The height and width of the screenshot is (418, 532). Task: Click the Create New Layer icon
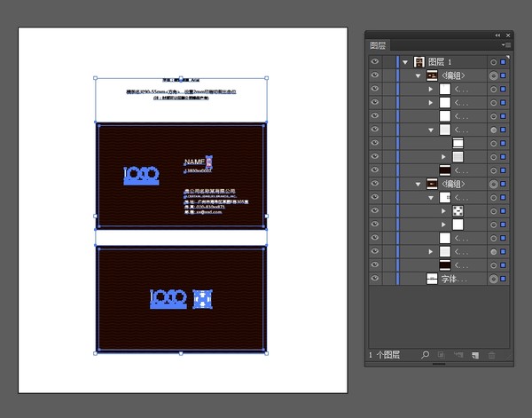[x=475, y=355]
